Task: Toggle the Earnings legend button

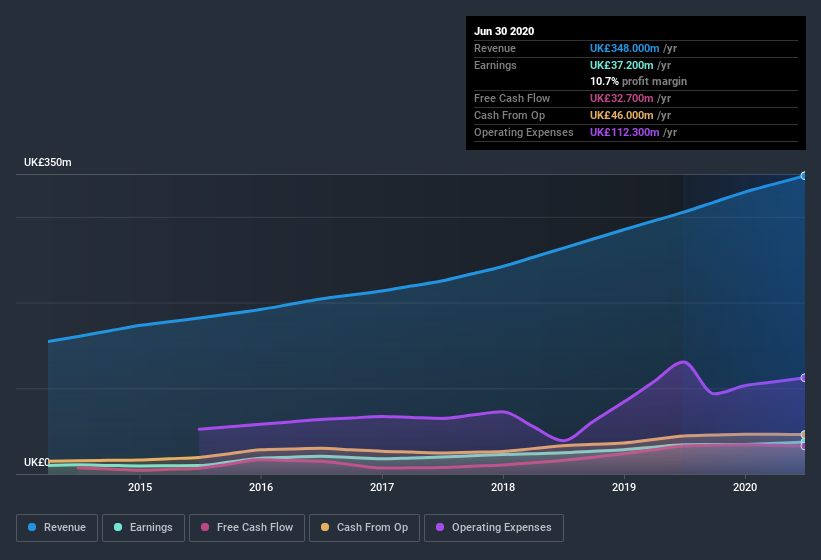Action: click(143, 528)
